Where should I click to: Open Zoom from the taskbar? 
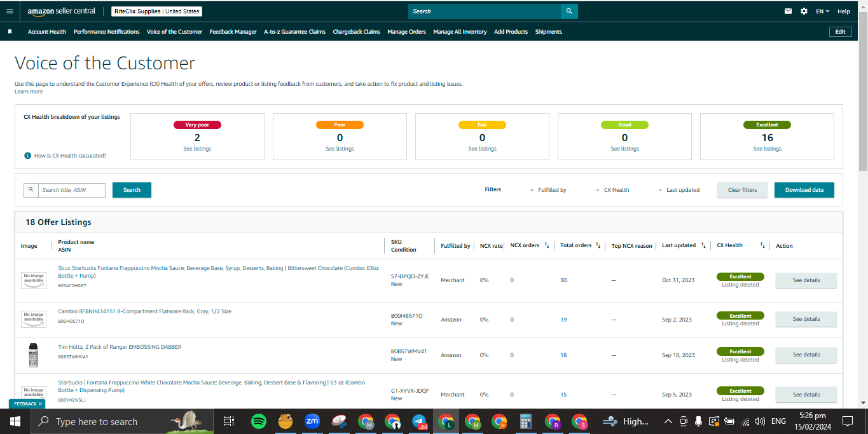coord(312,421)
